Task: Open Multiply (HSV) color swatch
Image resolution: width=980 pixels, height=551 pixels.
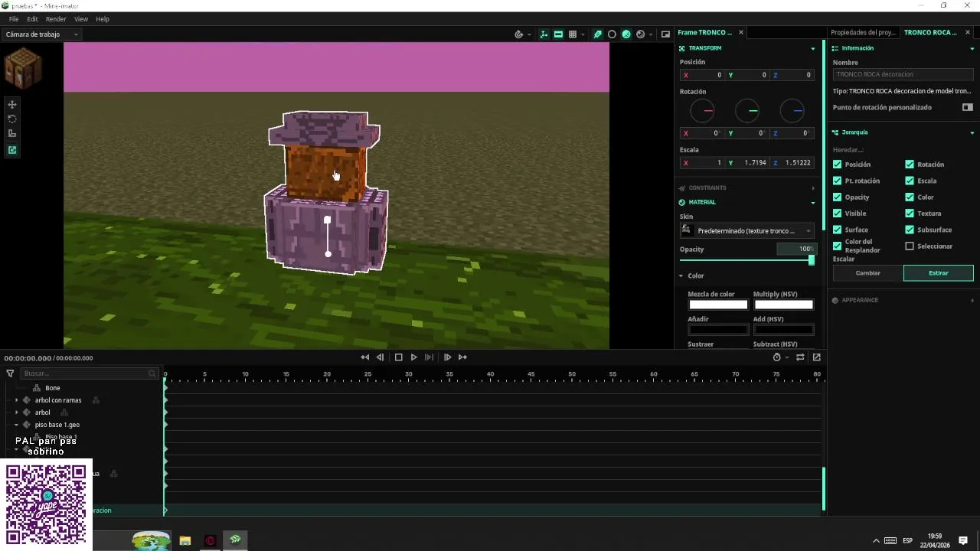Action: click(783, 305)
